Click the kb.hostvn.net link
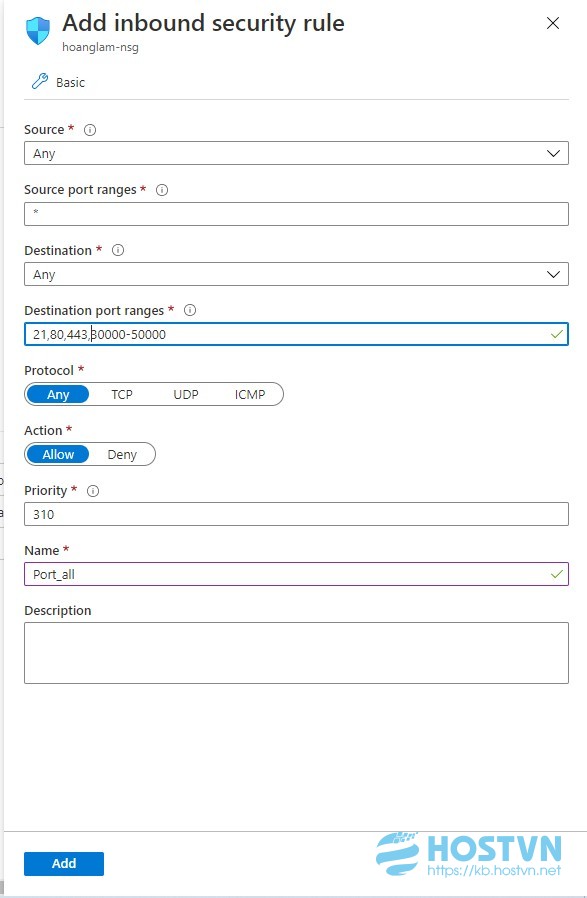The image size is (587, 898). pyautogui.click(x=494, y=871)
